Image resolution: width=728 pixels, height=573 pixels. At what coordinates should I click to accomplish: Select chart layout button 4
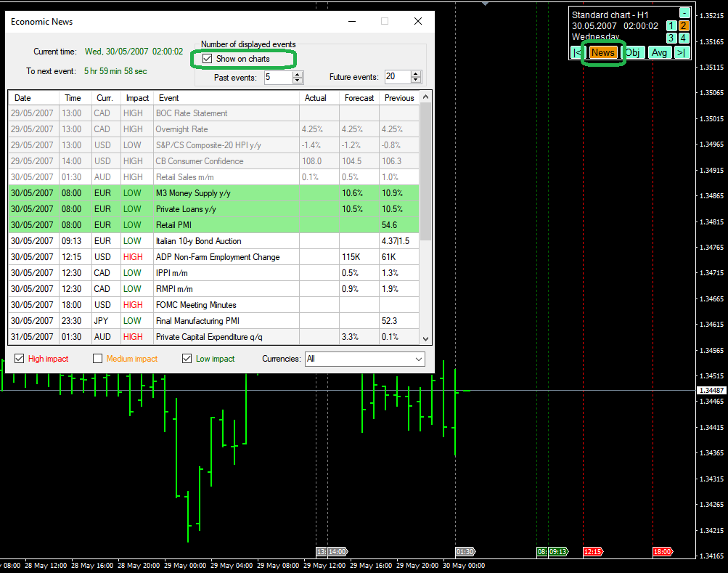pos(684,38)
